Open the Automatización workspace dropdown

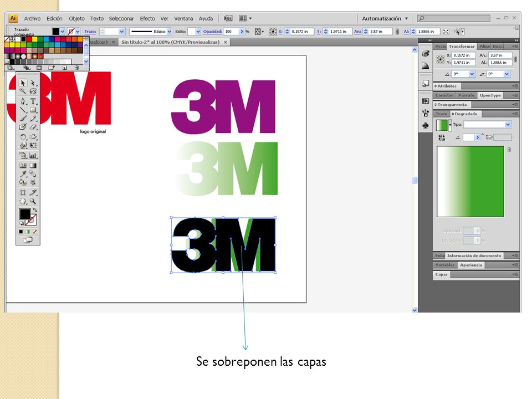click(385, 18)
